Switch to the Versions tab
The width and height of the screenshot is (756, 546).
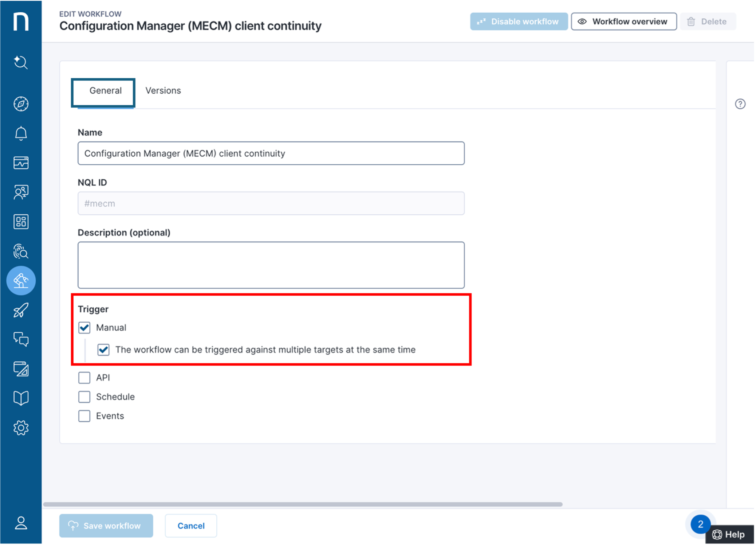163,90
